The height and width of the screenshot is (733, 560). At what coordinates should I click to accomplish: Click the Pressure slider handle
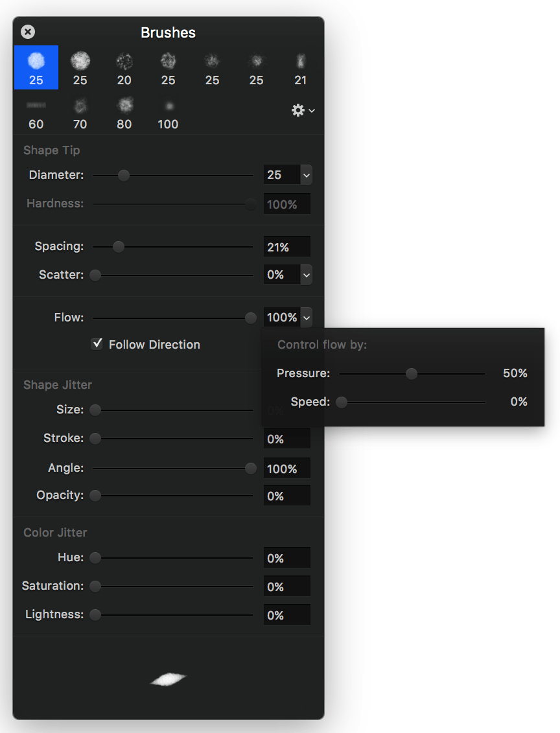(x=412, y=373)
